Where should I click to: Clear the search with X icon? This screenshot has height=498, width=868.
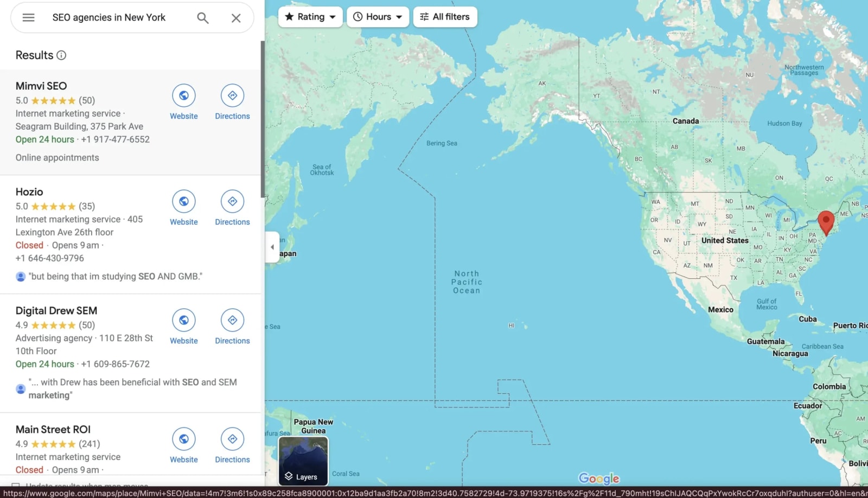236,18
